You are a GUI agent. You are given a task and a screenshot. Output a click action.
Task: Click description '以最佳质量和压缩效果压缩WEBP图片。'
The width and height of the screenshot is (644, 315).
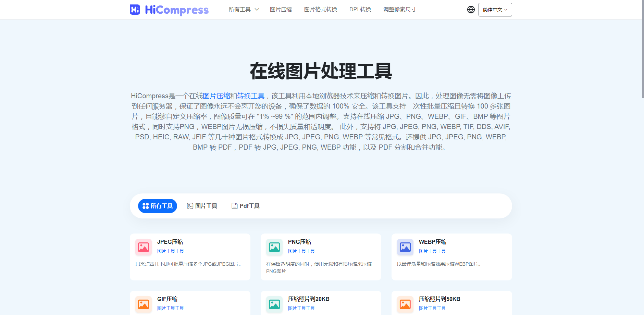(x=440, y=264)
